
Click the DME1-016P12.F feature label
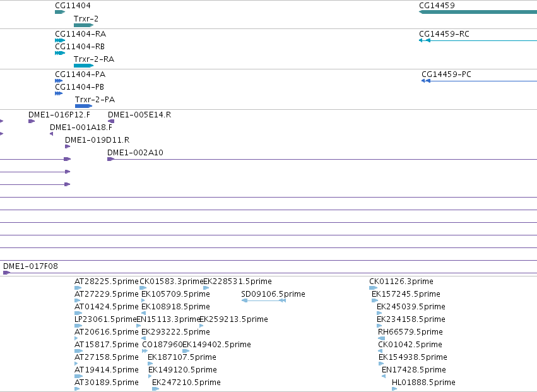click(59, 115)
